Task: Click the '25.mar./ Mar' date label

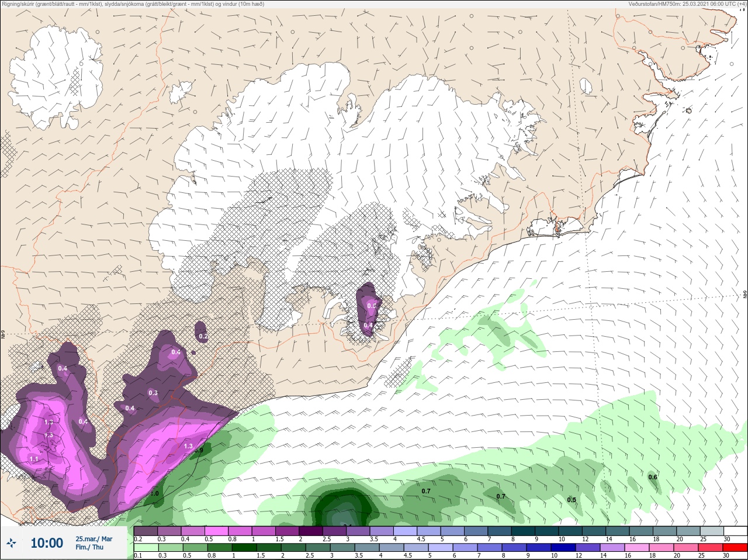Action: (93, 539)
